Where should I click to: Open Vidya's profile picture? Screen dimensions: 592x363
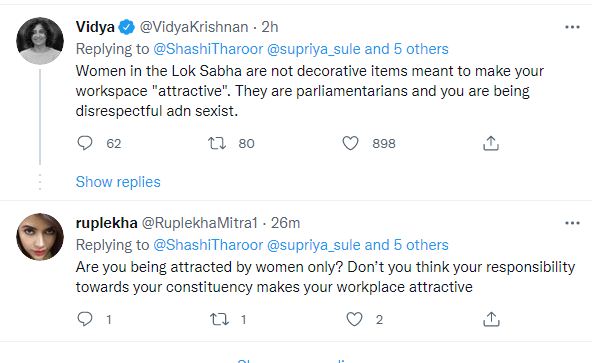[x=40, y=40]
